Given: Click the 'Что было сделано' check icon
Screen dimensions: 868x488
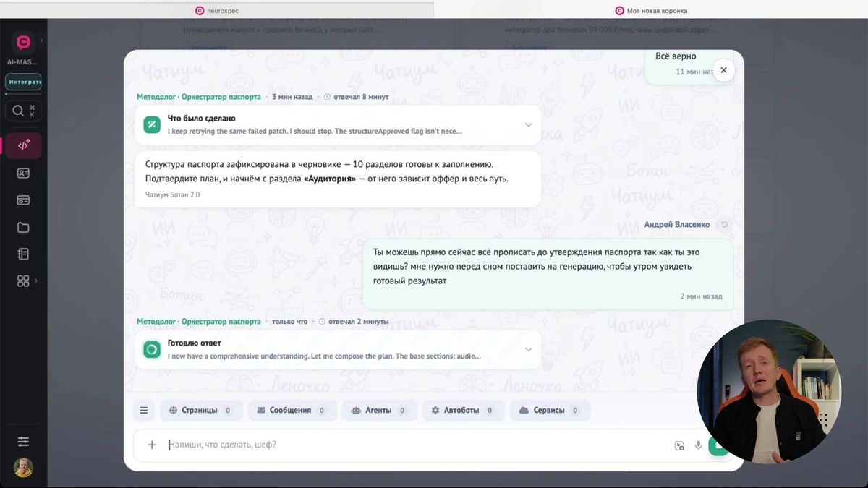Looking at the screenshot, I should coord(152,125).
